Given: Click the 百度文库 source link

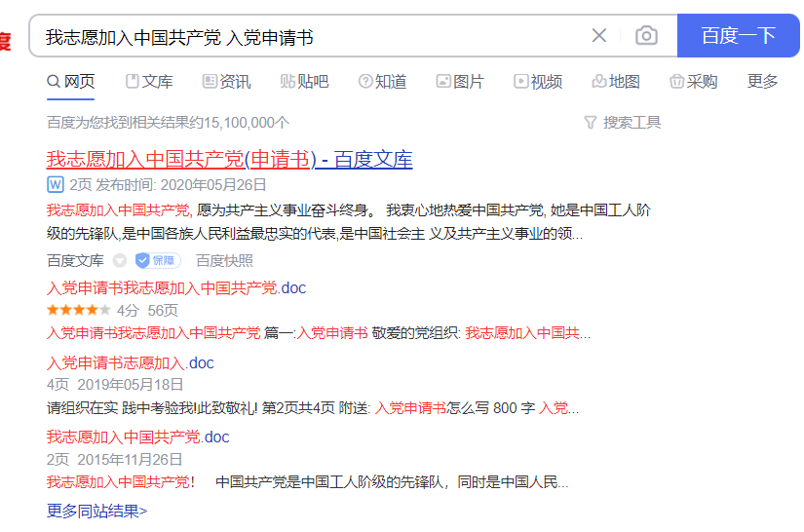Looking at the screenshot, I should point(75,261).
